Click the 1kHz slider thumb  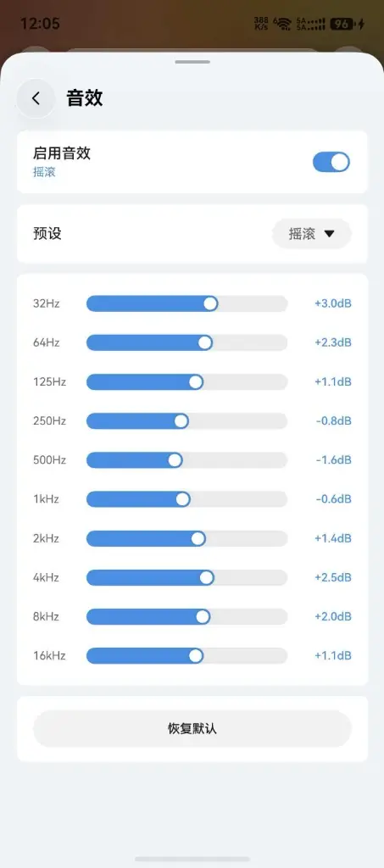[182, 499]
